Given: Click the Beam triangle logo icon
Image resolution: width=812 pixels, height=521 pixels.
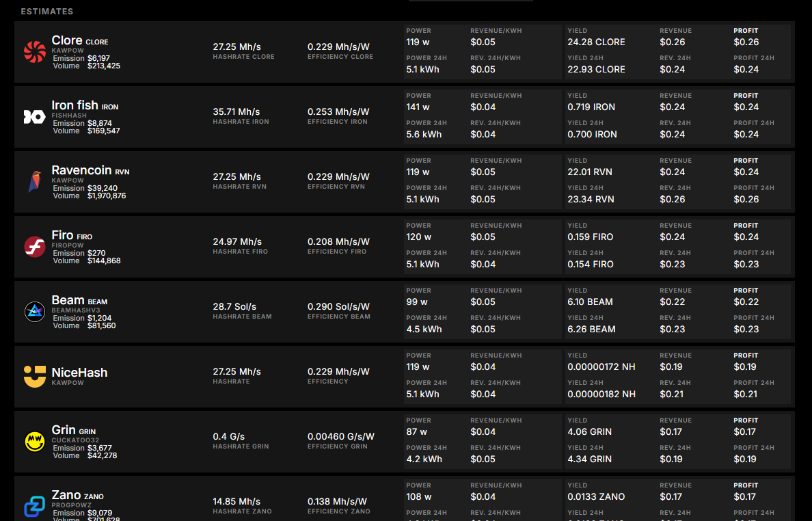Looking at the screenshot, I should (x=34, y=312).
